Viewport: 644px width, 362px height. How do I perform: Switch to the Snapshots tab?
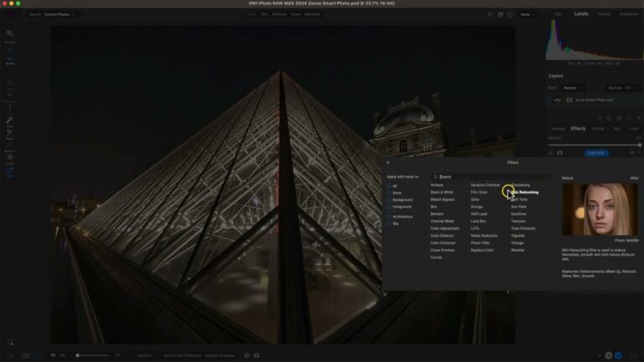(629, 14)
